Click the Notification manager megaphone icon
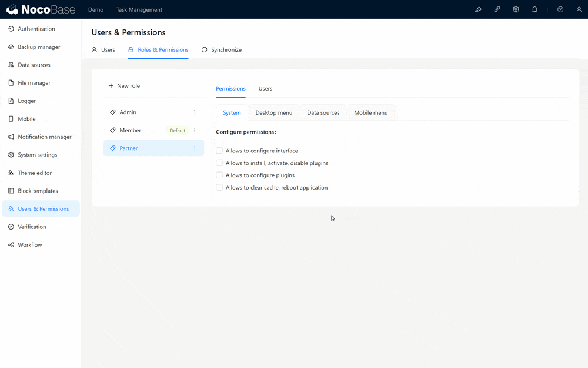 pos(11,137)
